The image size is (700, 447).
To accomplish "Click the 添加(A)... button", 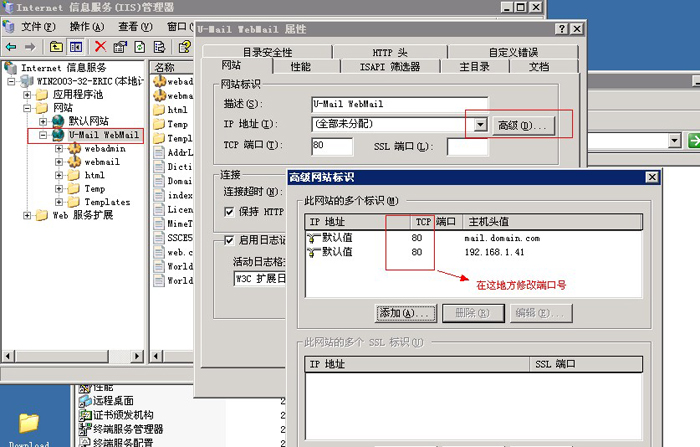I will pyautogui.click(x=404, y=313).
